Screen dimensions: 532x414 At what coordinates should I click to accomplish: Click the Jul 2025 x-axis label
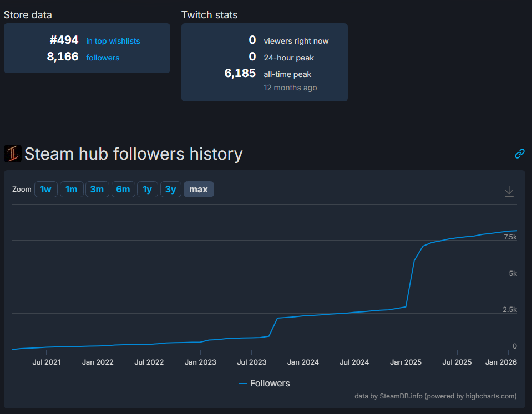click(457, 362)
